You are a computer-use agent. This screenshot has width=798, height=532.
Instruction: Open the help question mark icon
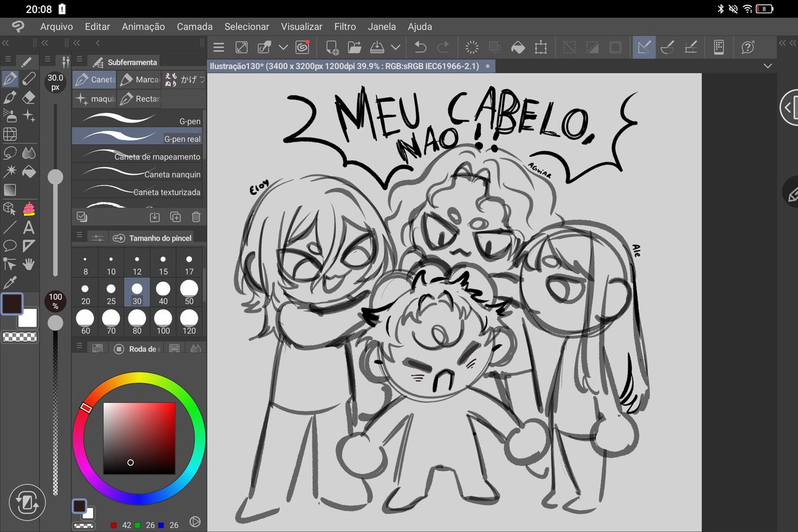747,47
